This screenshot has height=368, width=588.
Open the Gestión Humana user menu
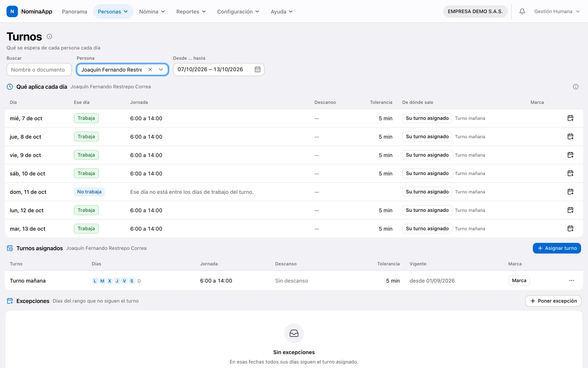coord(557,11)
